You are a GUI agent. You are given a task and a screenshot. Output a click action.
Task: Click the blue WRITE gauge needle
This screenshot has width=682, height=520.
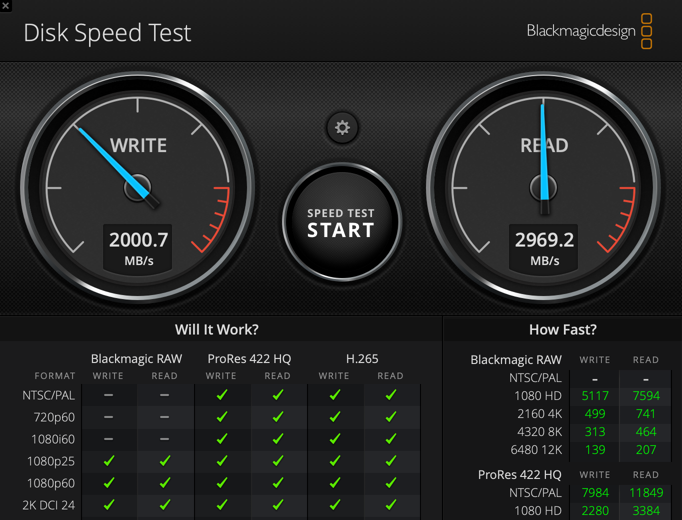(112, 159)
